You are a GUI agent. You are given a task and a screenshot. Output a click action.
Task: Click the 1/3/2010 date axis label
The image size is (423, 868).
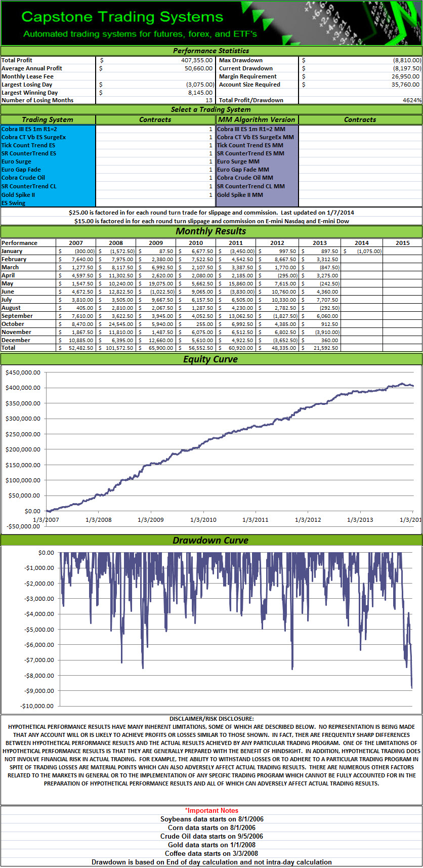click(x=203, y=520)
